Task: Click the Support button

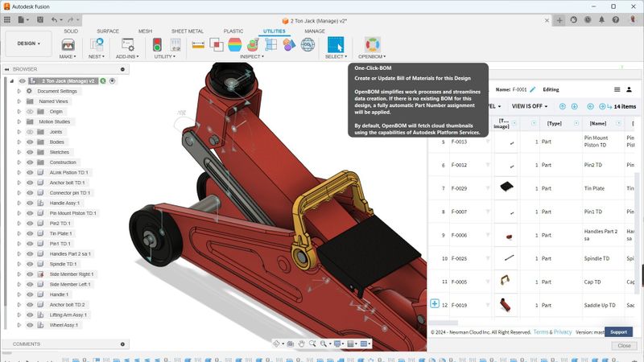Action: tap(618, 332)
